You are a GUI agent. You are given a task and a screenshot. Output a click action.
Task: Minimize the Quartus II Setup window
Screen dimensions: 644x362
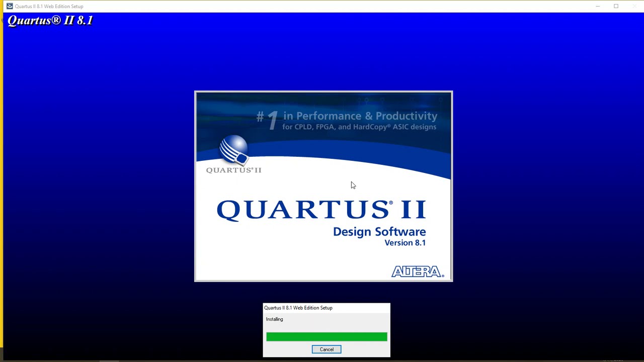[598, 6]
